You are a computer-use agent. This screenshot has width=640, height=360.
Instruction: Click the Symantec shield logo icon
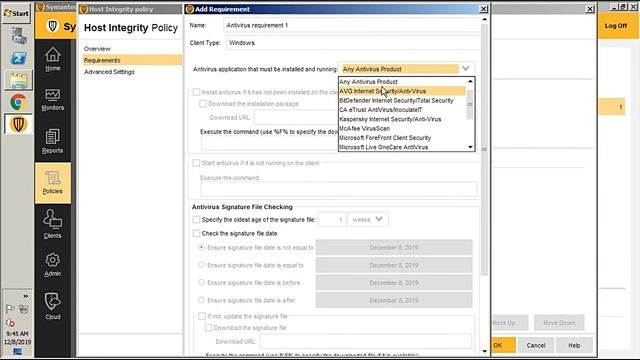[52, 26]
